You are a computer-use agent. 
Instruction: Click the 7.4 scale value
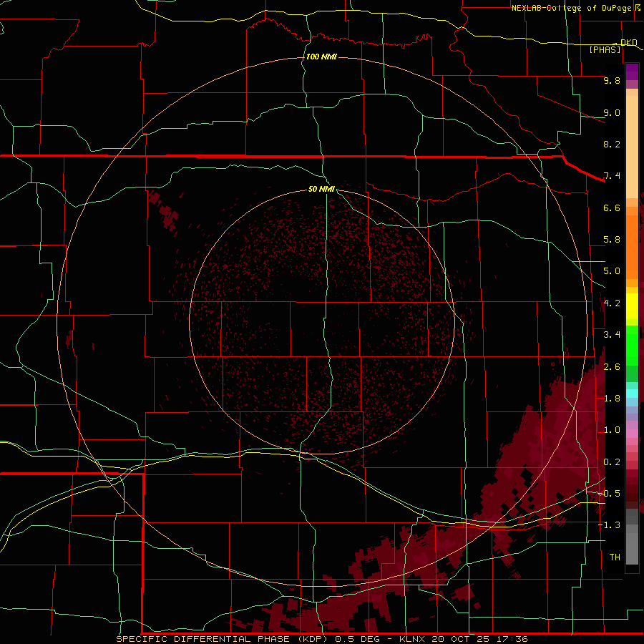coord(612,176)
